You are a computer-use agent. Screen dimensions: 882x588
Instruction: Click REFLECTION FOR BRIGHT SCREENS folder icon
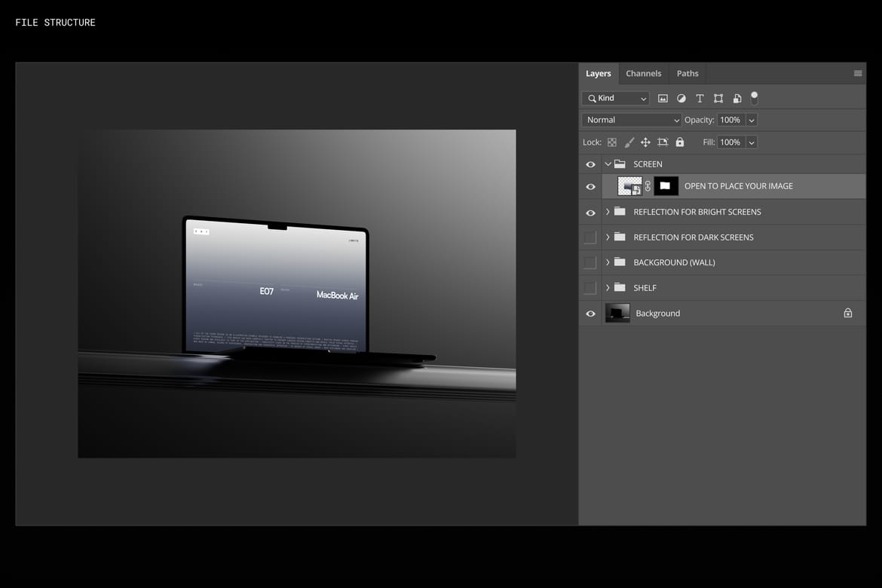click(620, 212)
